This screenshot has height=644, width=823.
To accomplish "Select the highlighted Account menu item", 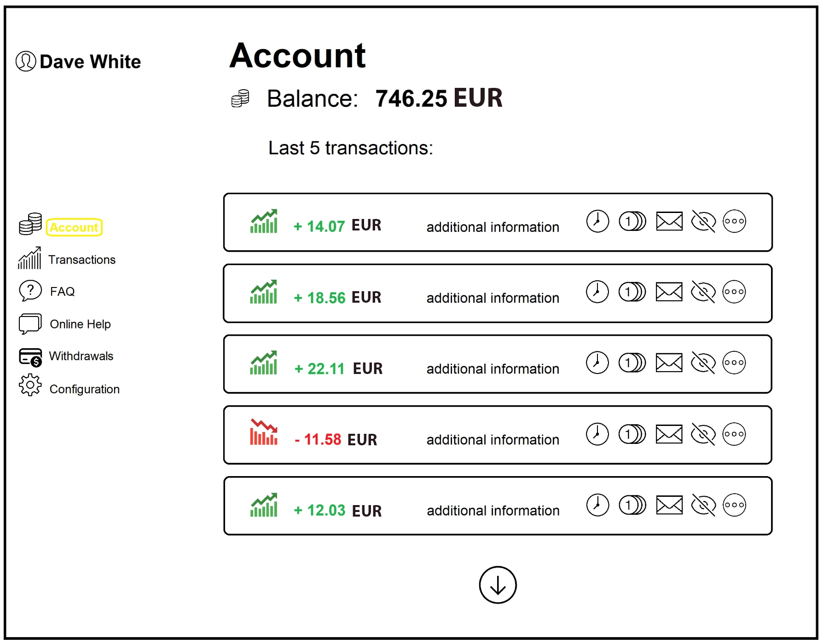I will point(74,227).
